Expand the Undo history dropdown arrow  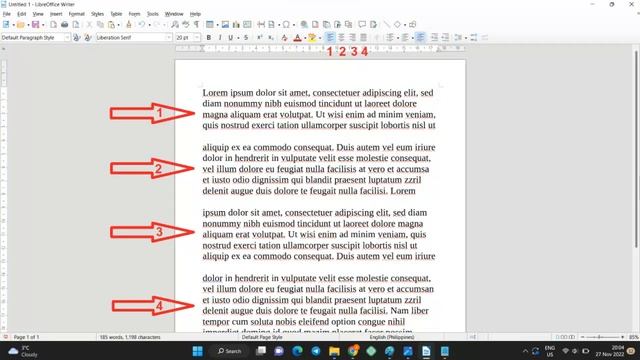click(149, 25)
